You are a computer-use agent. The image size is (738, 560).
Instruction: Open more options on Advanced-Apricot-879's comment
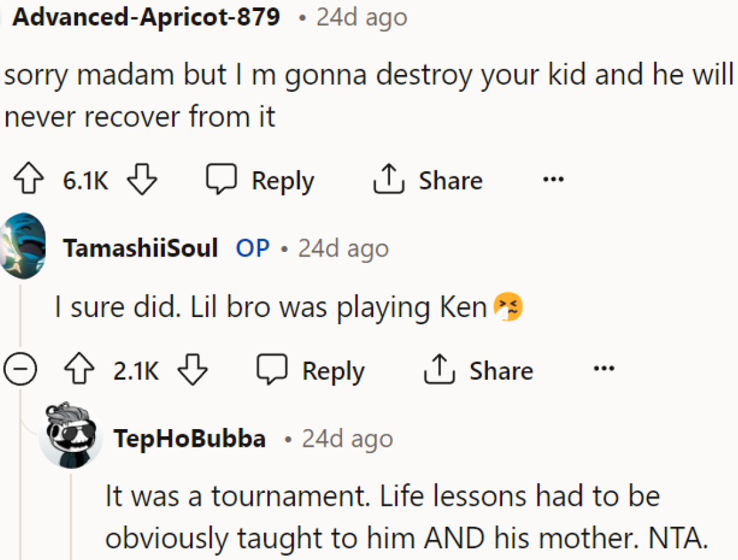(x=552, y=180)
